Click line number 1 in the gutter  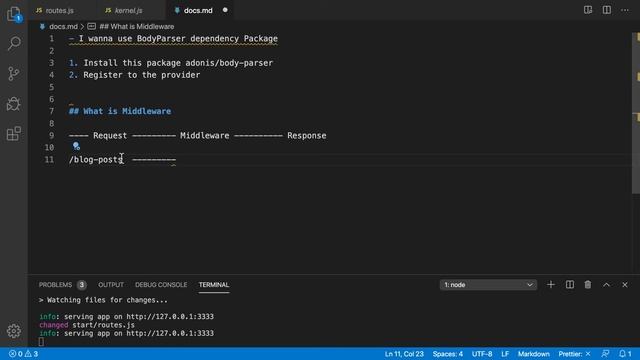(x=51, y=38)
